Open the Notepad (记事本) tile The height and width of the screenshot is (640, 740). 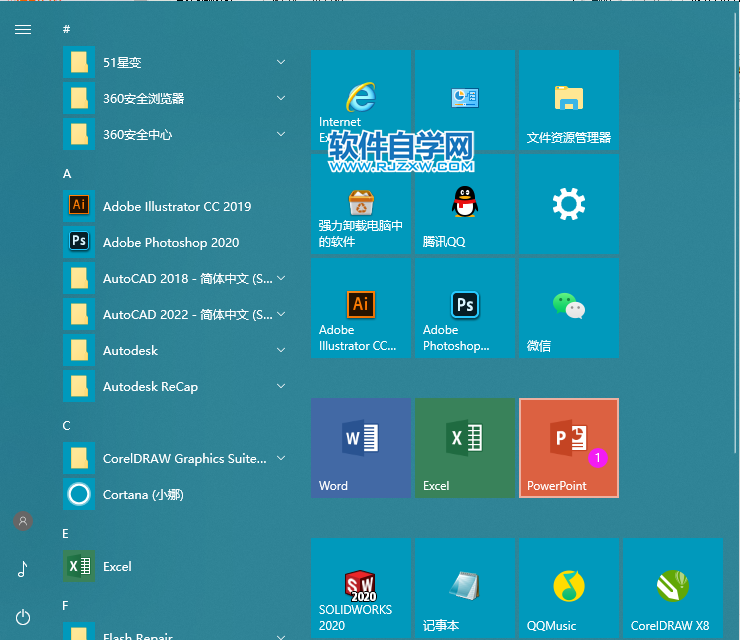(464, 587)
